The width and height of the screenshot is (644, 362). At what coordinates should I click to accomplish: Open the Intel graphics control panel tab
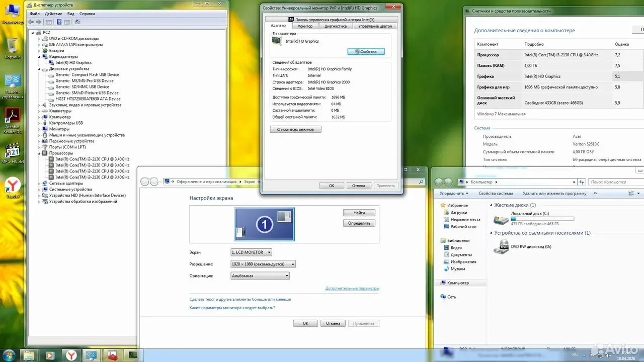[331, 20]
